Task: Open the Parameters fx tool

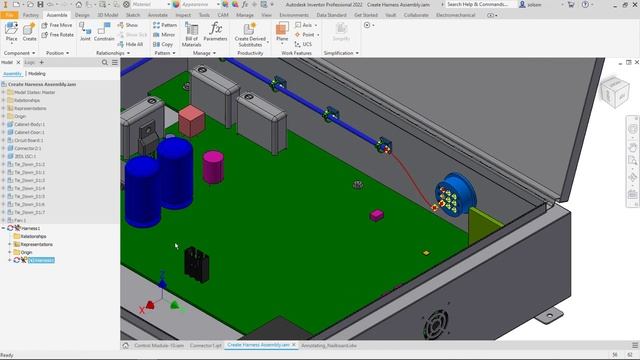Action: click(x=215, y=32)
